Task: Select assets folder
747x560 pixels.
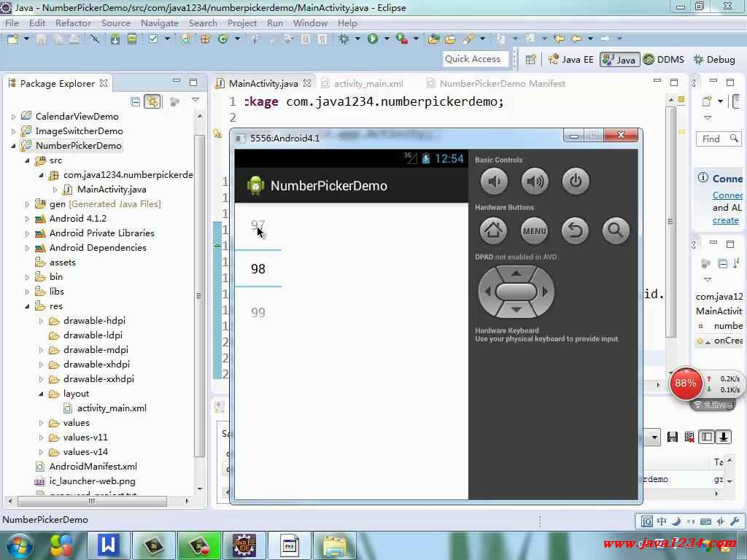Action: 62,262
